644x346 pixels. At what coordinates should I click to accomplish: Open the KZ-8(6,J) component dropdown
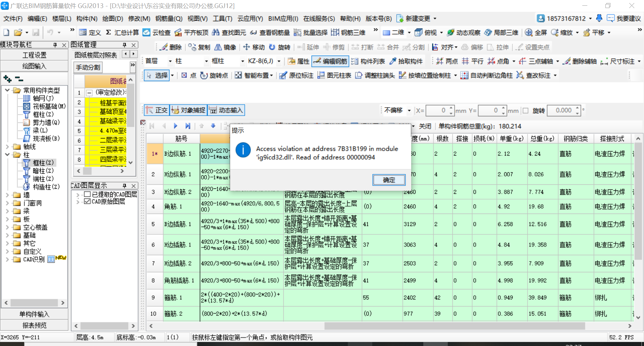click(279, 61)
